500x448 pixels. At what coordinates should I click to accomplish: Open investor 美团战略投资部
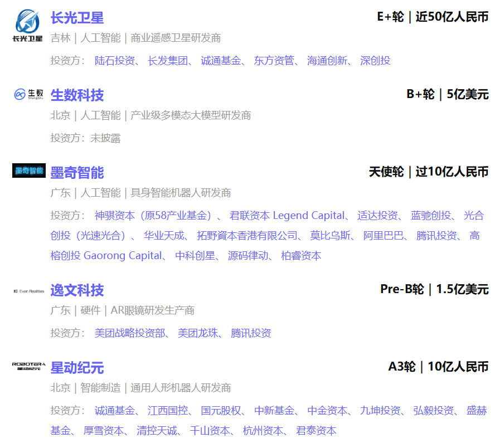pyautogui.click(x=130, y=333)
